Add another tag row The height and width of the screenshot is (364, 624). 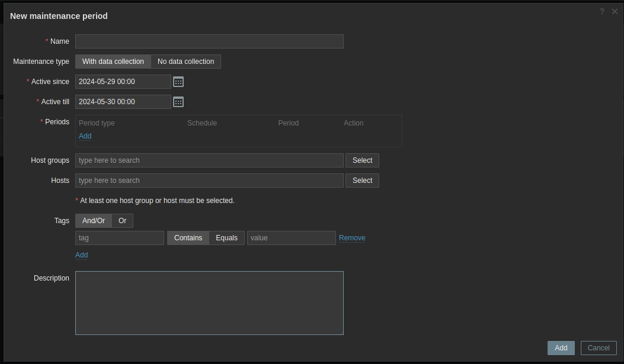81,255
